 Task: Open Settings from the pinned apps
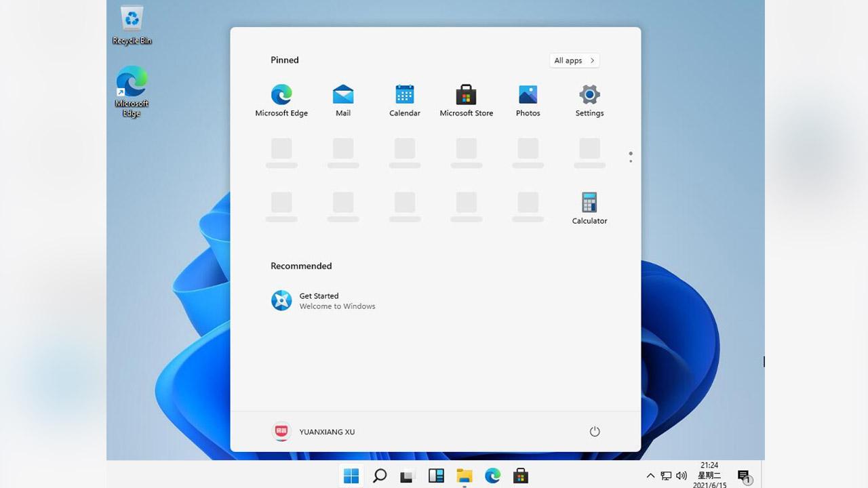click(x=589, y=101)
